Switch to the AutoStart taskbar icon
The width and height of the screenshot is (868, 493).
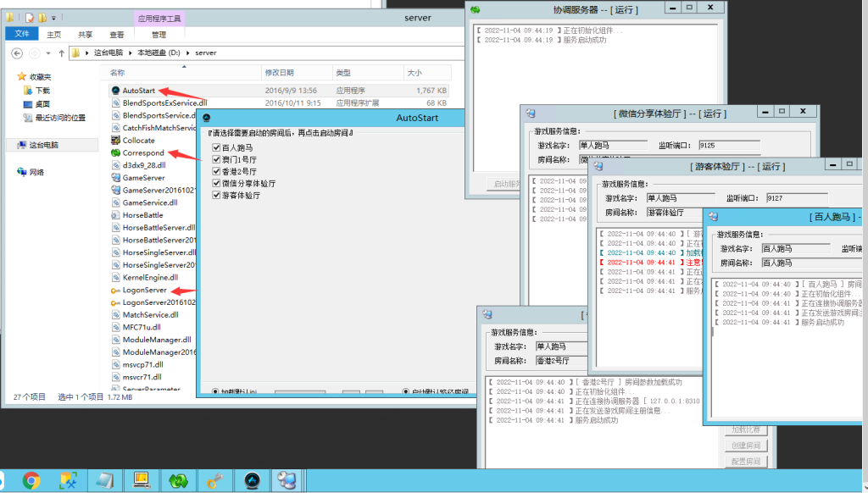tap(252, 480)
